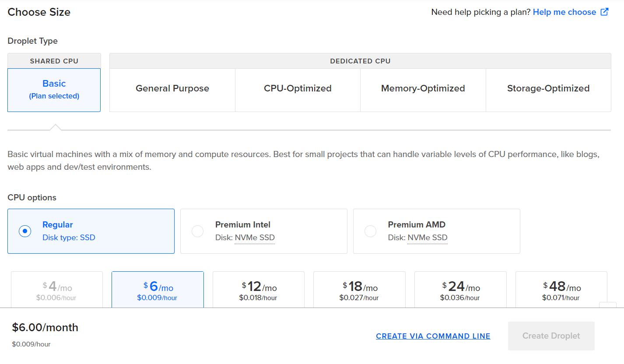Pick the $48/mo size plan

[561, 290]
